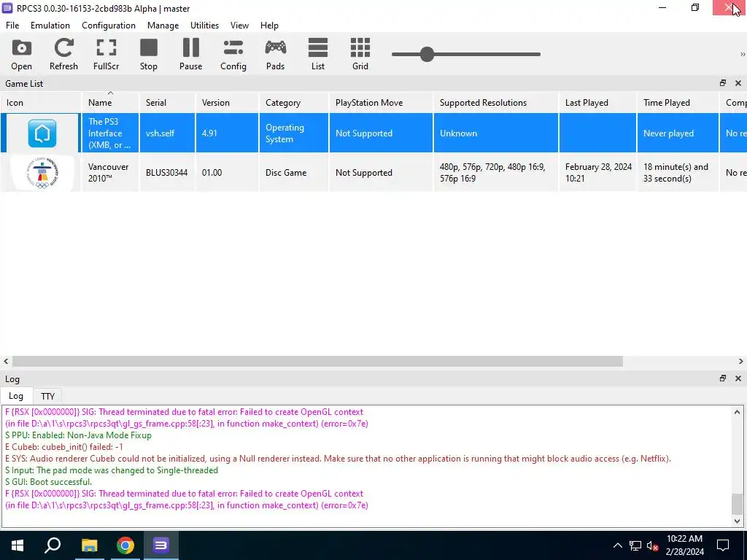Click the Open toolbar icon
Viewport: 747px width, 560px height.
click(x=21, y=54)
